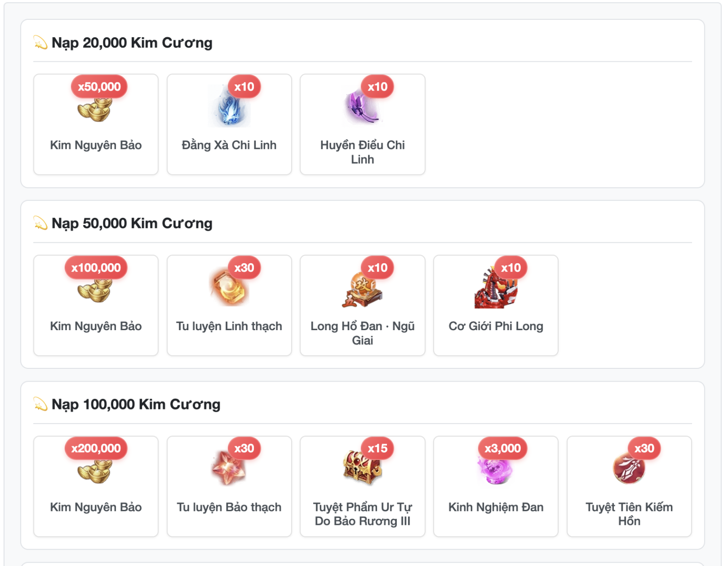Select the Tuyệt Tiên Kiếm Hồn sword icon

[x=629, y=468]
